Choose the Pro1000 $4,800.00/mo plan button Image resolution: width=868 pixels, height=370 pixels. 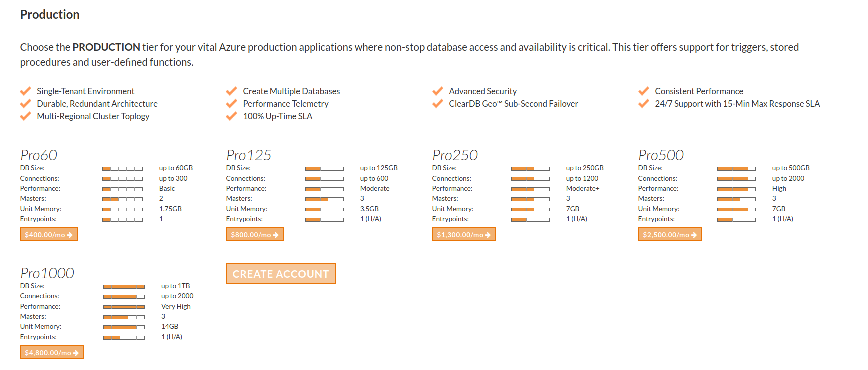coord(52,353)
